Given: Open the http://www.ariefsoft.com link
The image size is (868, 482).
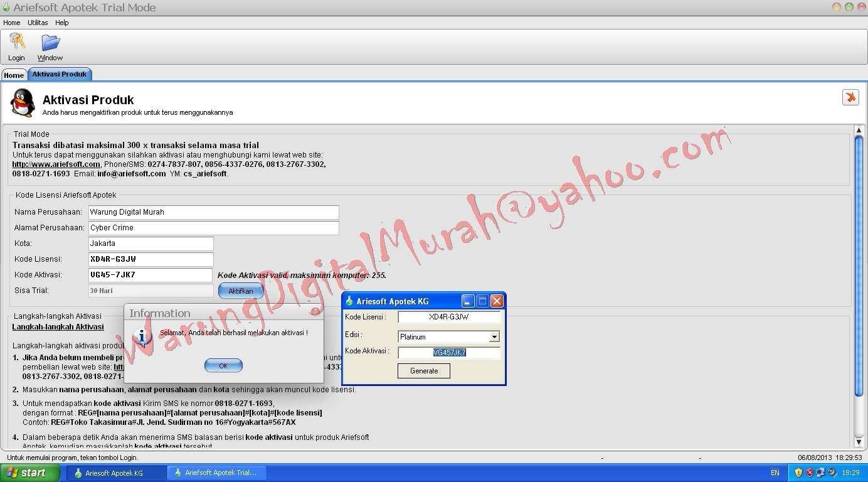Looking at the screenshot, I should pos(56,164).
